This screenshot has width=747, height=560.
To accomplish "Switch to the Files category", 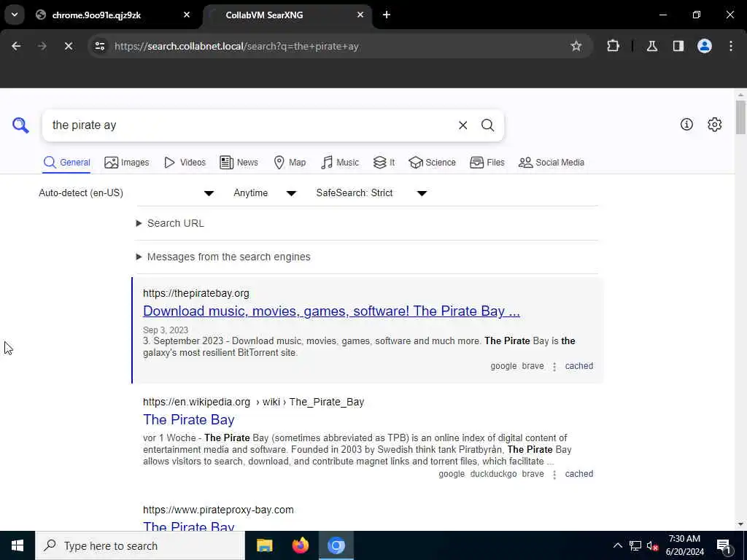I will 487,163.
